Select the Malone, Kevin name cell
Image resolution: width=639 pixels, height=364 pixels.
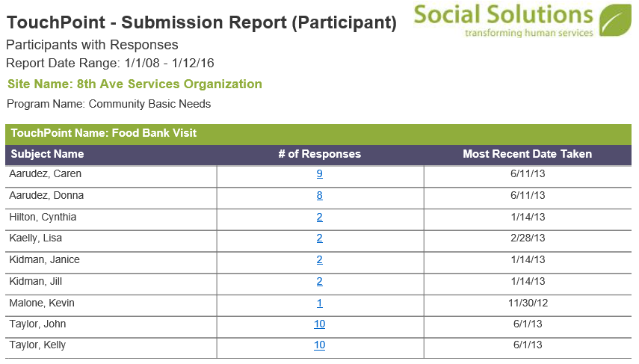(111, 305)
